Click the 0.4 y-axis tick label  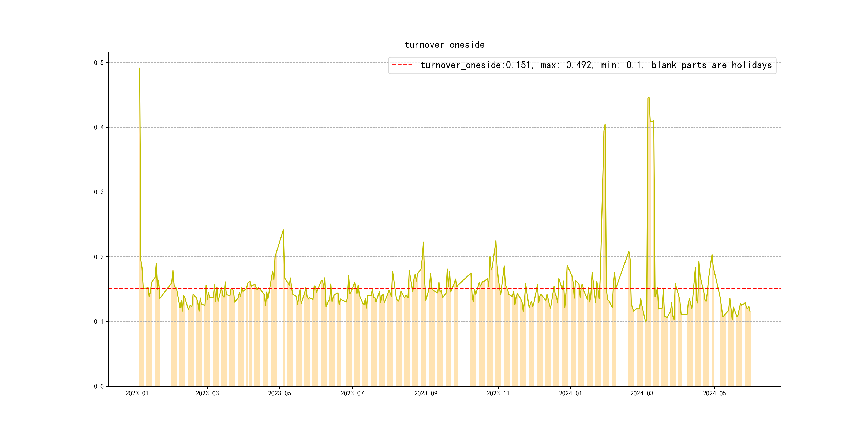99,127
